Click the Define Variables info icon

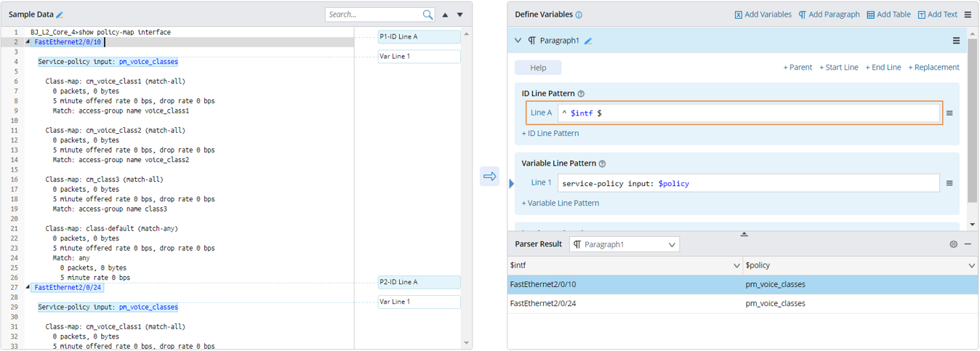tap(579, 15)
